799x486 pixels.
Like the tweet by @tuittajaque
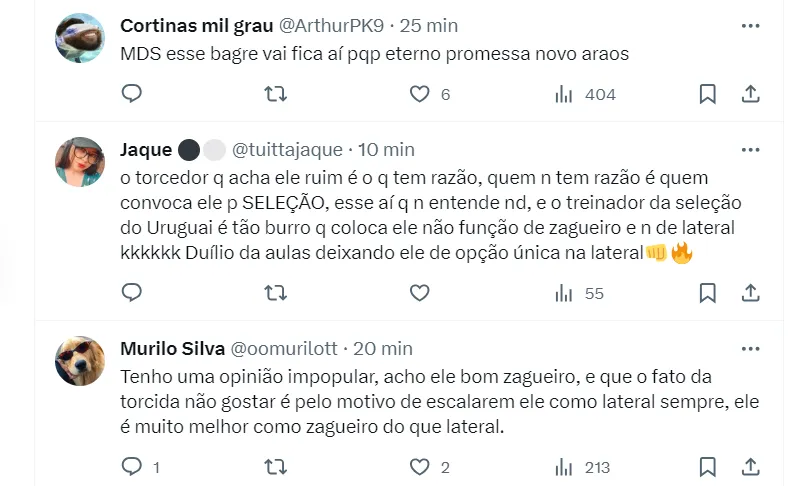(x=420, y=293)
